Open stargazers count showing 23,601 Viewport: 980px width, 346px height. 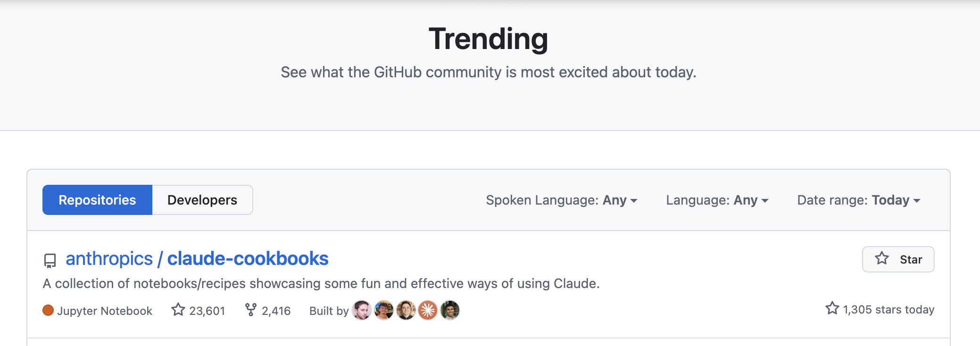point(198,310)
